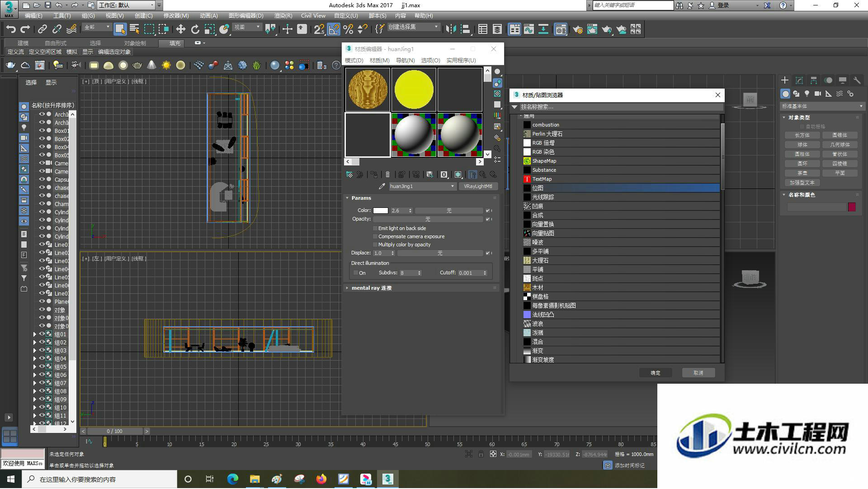Image resolution: width=868 pixels, height=489 pixels.
Task: Open the 渲染(R) menu
Action: 283,15
